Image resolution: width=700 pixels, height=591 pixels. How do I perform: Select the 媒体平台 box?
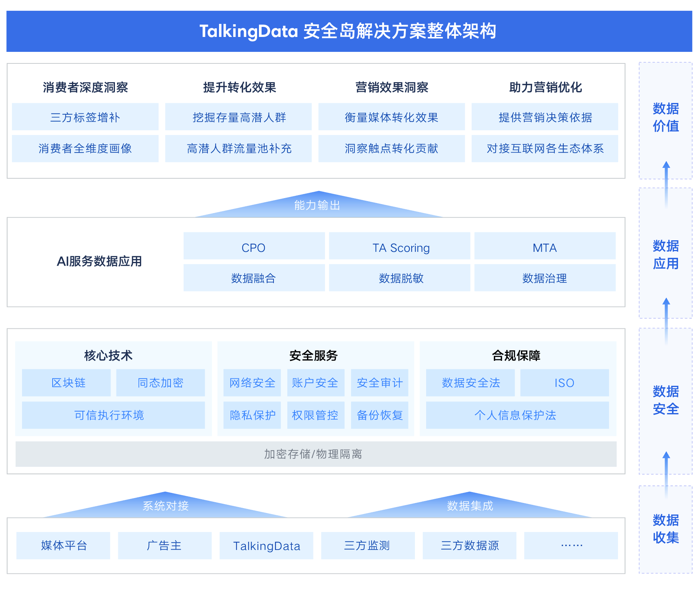[63, 545]
